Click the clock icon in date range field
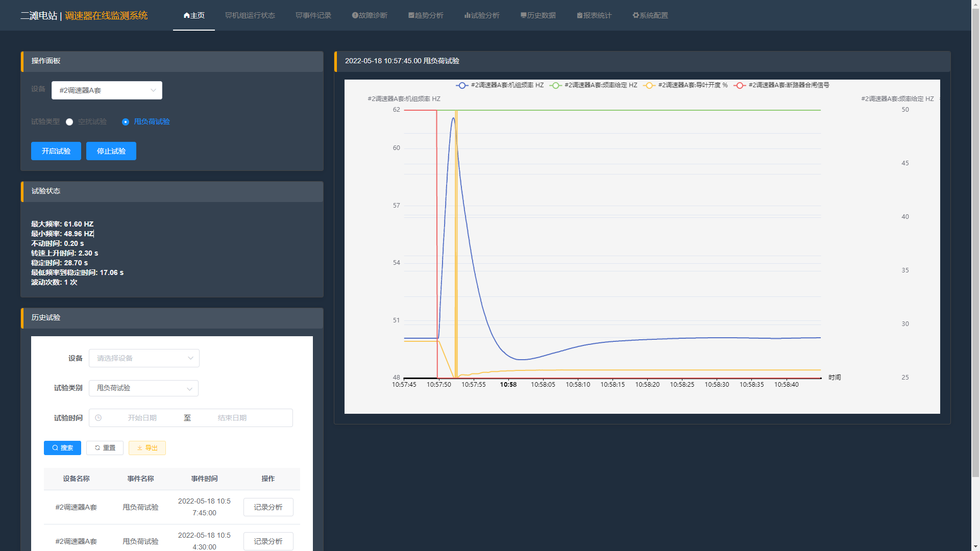The height and width of the screenshot is (551, 980). [x=99, y=418]
